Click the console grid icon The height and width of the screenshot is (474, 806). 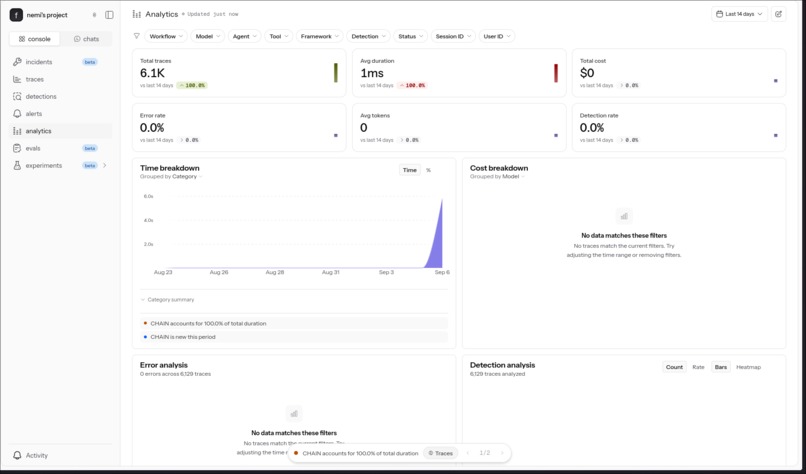pos(22,39)
